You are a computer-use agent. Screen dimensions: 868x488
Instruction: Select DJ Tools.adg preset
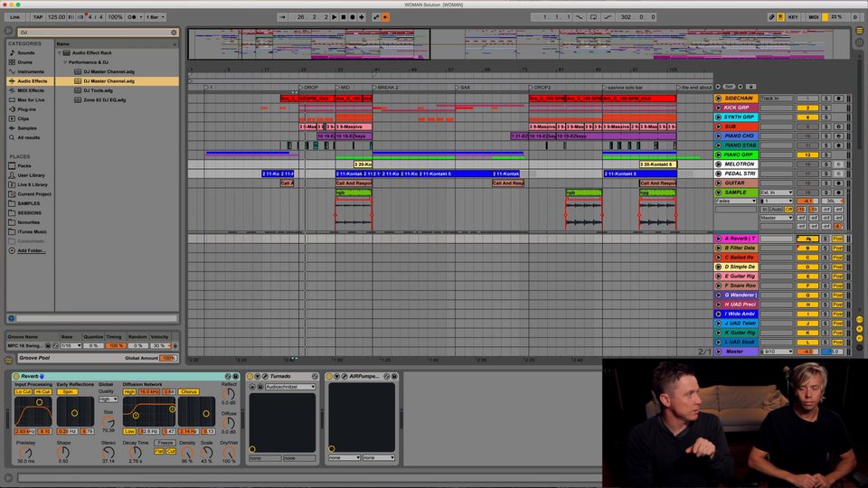pos(98,90)
